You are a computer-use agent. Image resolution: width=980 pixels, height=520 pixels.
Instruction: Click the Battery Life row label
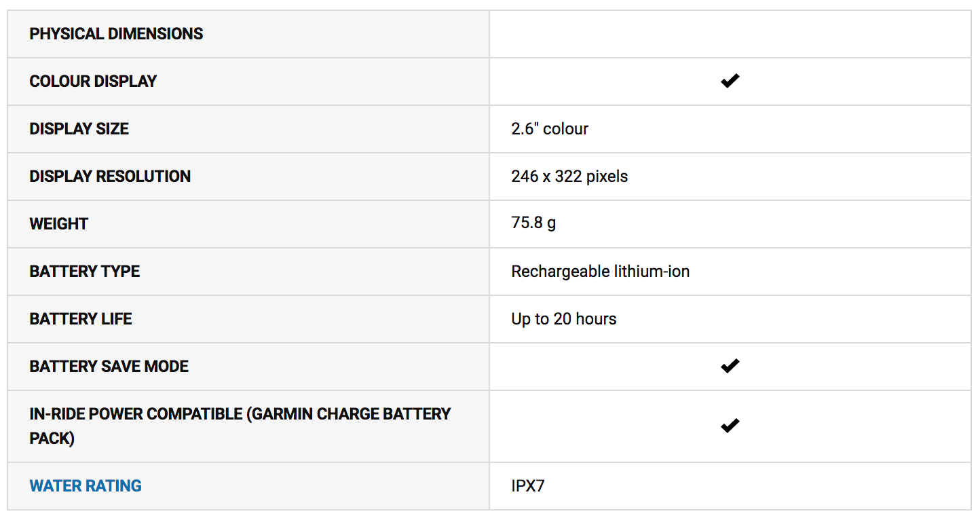pyautogui.click(x=81, y=319)
